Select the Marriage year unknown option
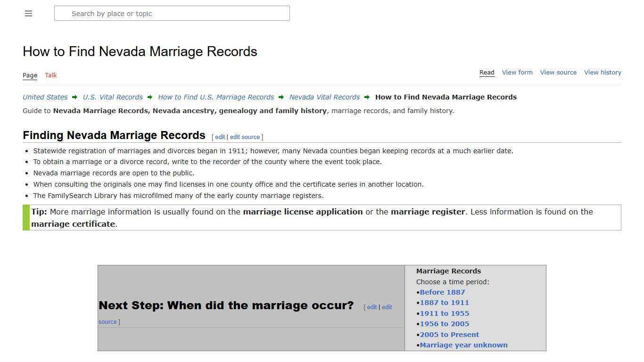The width and height of the screenshot is (644, 362). tap(463, 345)
